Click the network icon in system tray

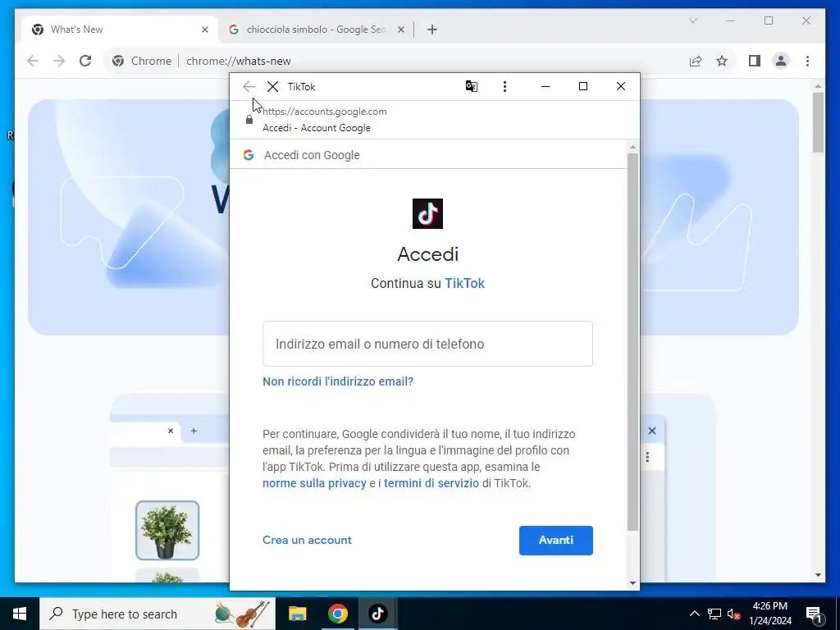714,614
